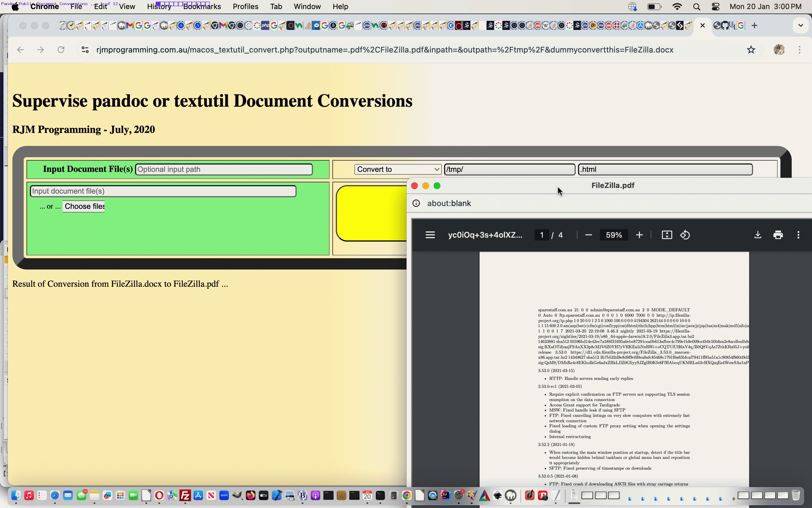Screen dimensions: 812x508
Task: Open the Bookmarks menu
Action: coord(202,7)
